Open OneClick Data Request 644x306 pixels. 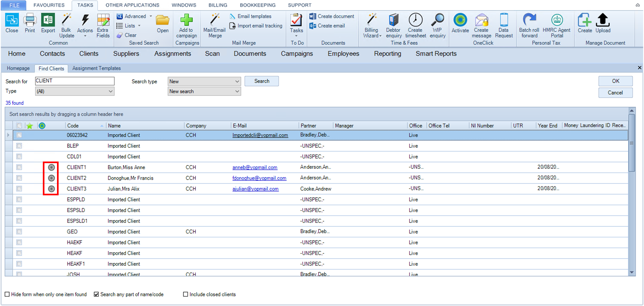pos(504,20)
